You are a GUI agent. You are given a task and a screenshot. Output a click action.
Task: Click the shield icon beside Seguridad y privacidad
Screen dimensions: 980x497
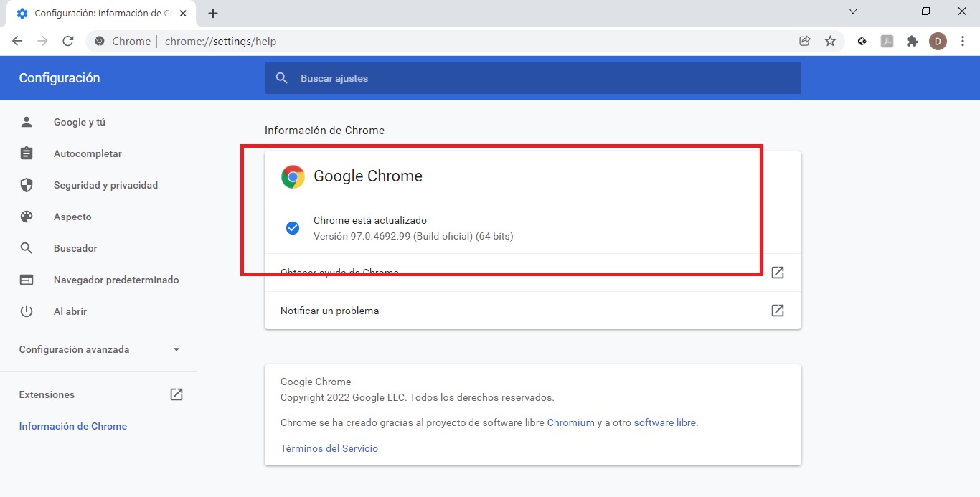point(27,185)
